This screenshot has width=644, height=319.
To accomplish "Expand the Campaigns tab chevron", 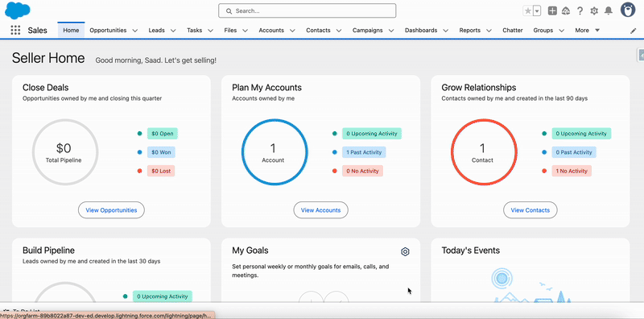I will [x=391, y=31].
